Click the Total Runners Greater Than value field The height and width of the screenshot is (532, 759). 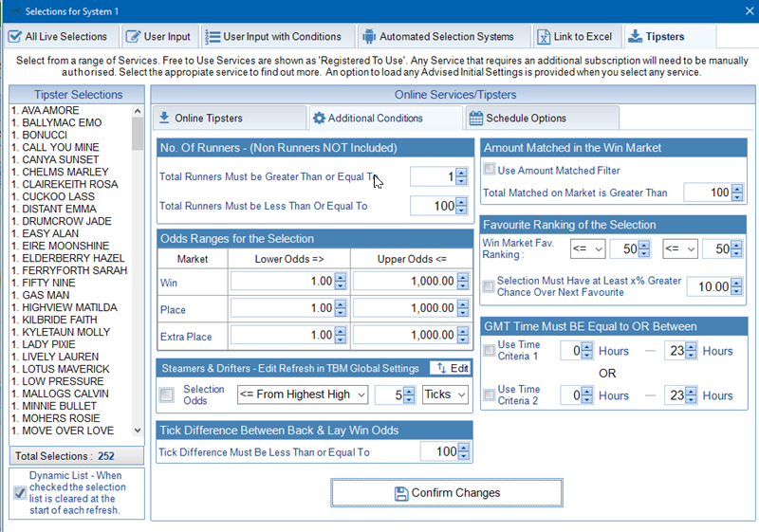click(433, 176)
